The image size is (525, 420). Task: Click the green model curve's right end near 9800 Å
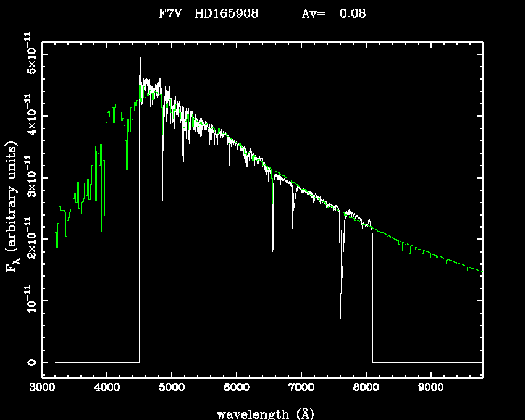click(481, 271)
